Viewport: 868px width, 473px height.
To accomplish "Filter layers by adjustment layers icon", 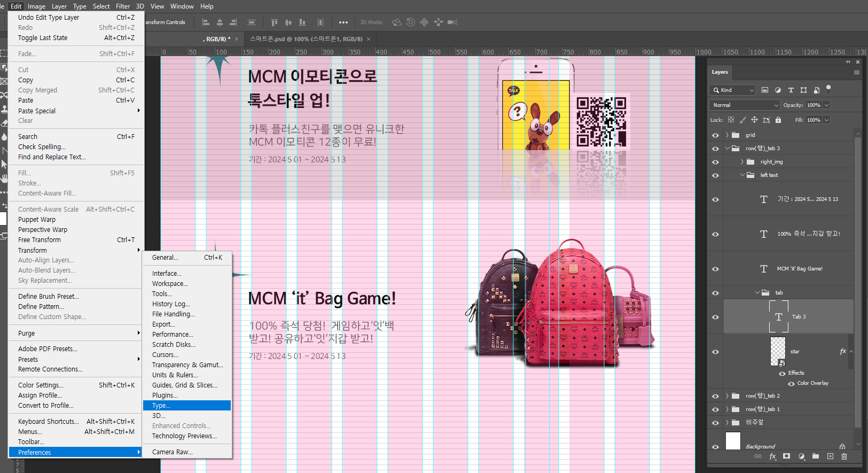I will pyautogui.click(x=778, y=90).
